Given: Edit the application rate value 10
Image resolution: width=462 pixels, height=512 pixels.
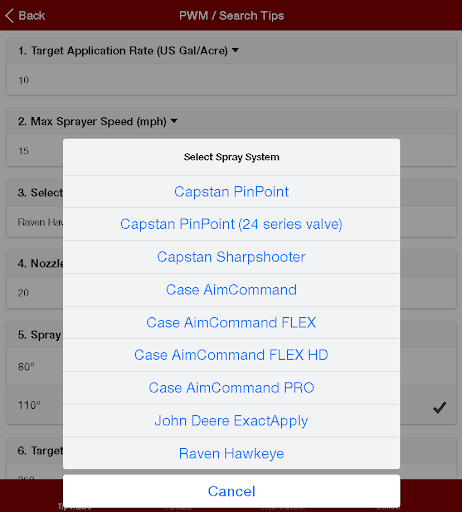Looking at the screenshot, I should tap(231, 80).
